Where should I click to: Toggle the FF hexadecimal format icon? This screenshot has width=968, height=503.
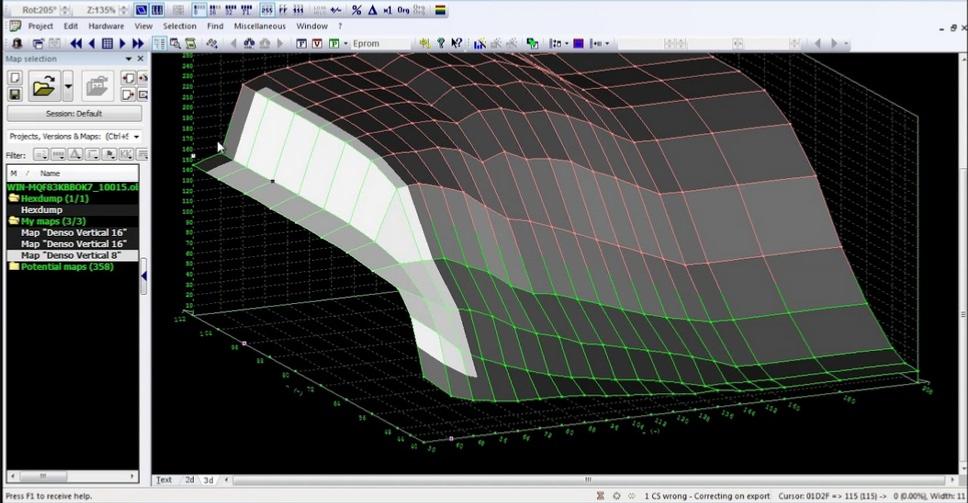(x=283, y=10)
